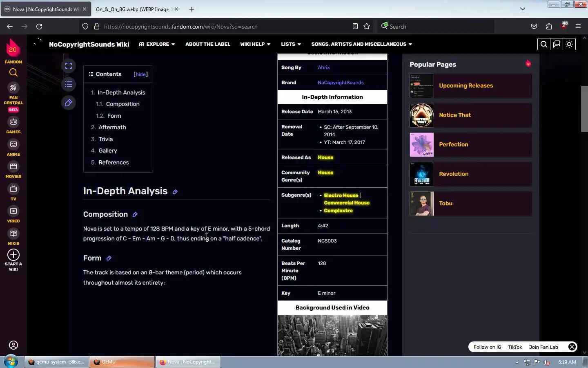Open the list all tabs chevron
Viewport: 588px width, 368px height.
click(x=522, y=9)
